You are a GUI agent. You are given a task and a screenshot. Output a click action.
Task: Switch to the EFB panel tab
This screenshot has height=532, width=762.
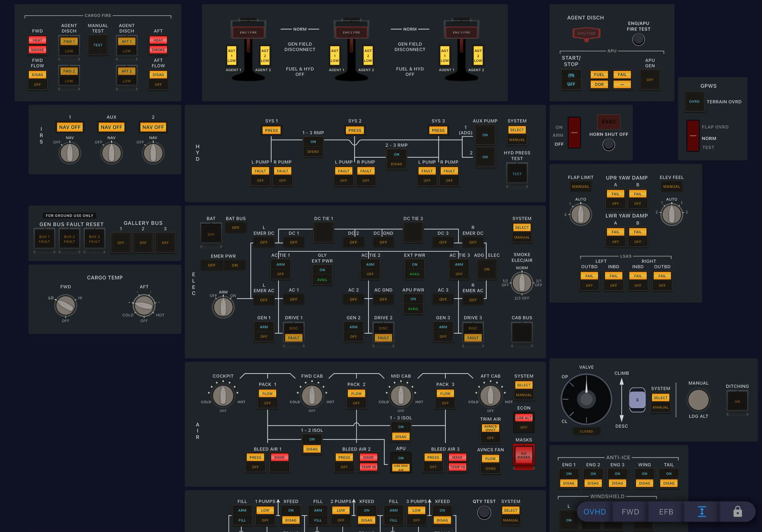tap(666, 512)
